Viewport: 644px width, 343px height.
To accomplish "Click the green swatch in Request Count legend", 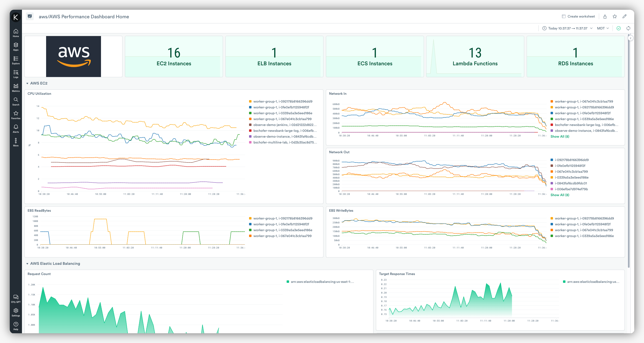I will (288, 282).
